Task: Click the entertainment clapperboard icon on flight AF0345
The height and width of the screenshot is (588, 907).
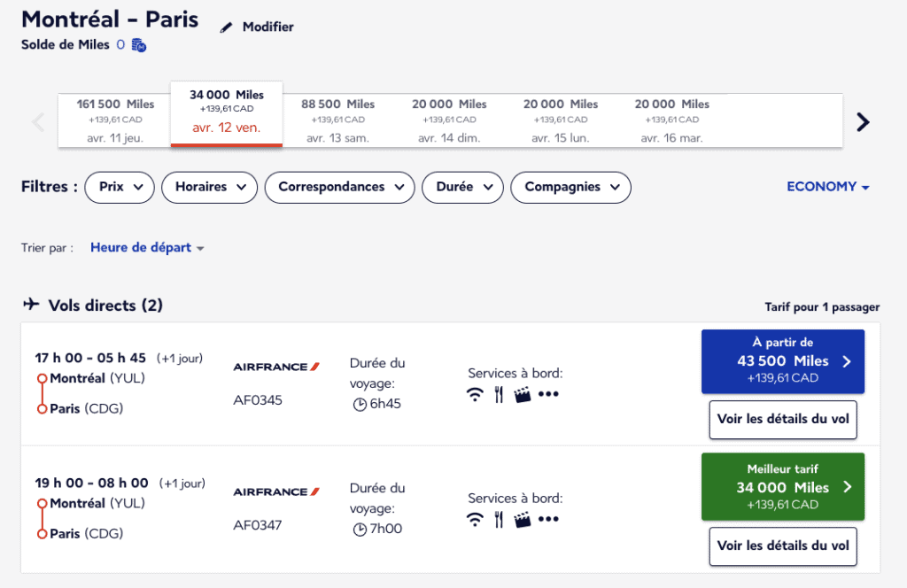Action: click(x=523, y=394)
